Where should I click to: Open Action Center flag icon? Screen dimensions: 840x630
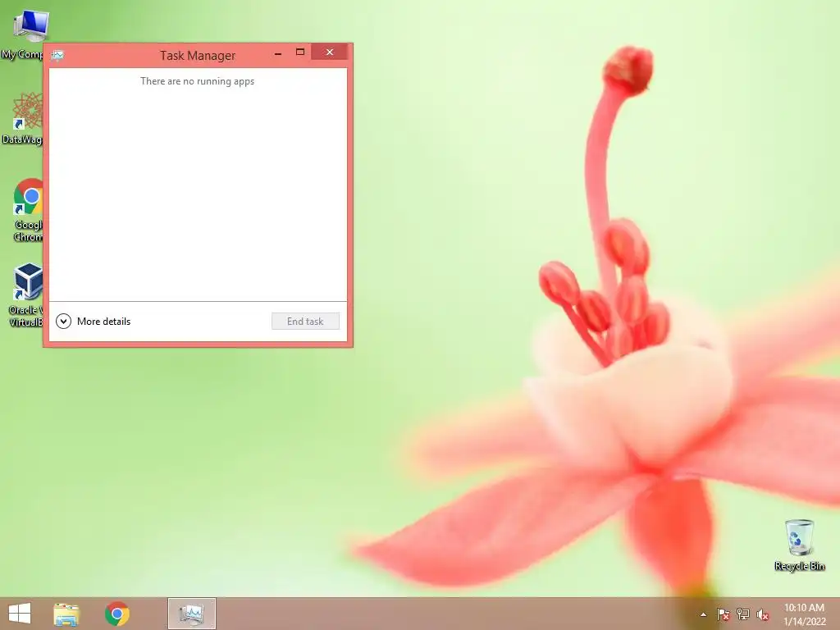[x=724, y=614]
